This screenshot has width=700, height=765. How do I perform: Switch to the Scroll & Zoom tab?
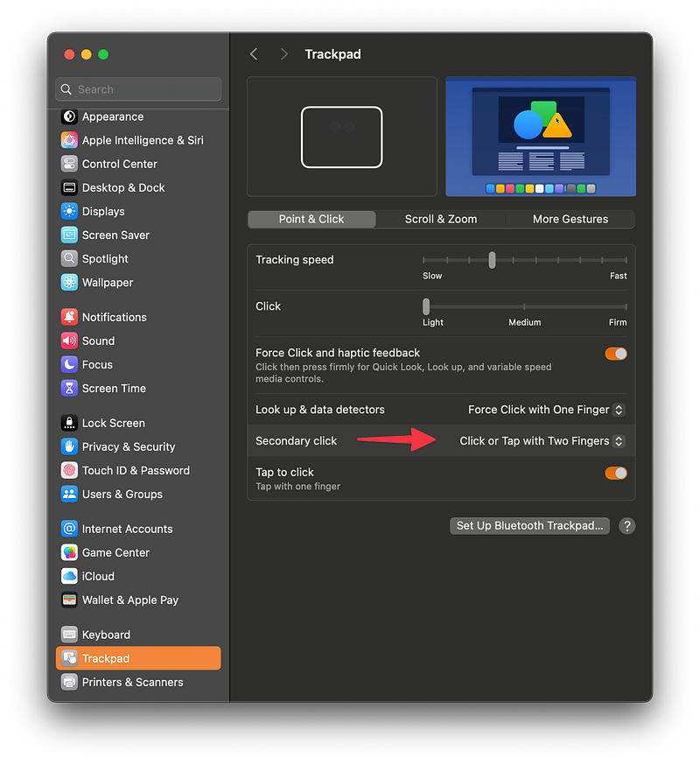coord(440,219)
